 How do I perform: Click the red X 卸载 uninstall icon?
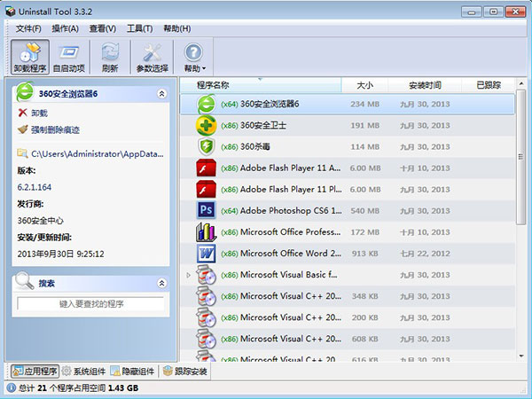click(23, 113)
